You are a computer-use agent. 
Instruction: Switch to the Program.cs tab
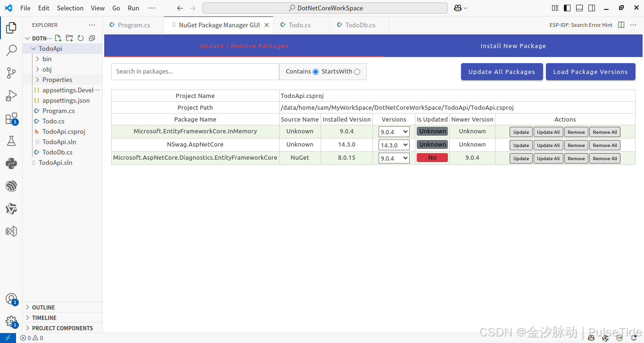[134, 25]
